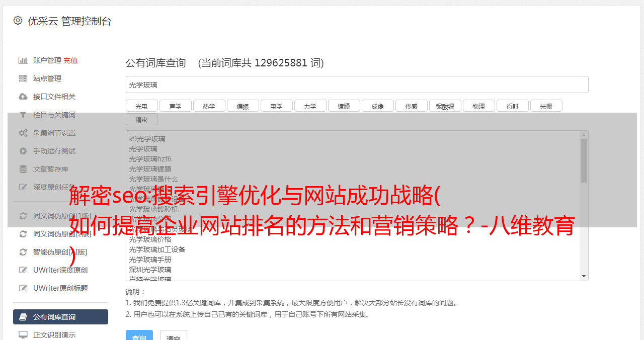Select the 光电 keyword tag

pyautogui.click(x=141, y=106)
